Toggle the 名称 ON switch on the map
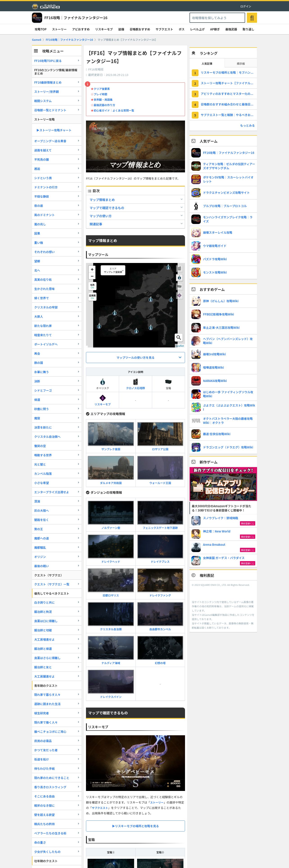The width and height of the screenshot is (289, 868). [92, 286]
